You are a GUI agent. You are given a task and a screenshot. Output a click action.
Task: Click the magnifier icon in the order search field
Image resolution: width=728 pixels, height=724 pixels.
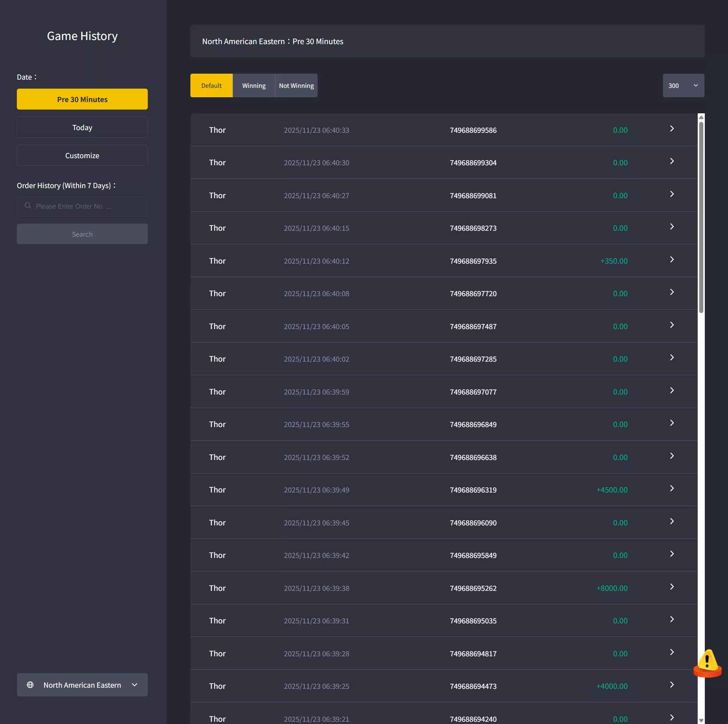click(x=28, y=206)
